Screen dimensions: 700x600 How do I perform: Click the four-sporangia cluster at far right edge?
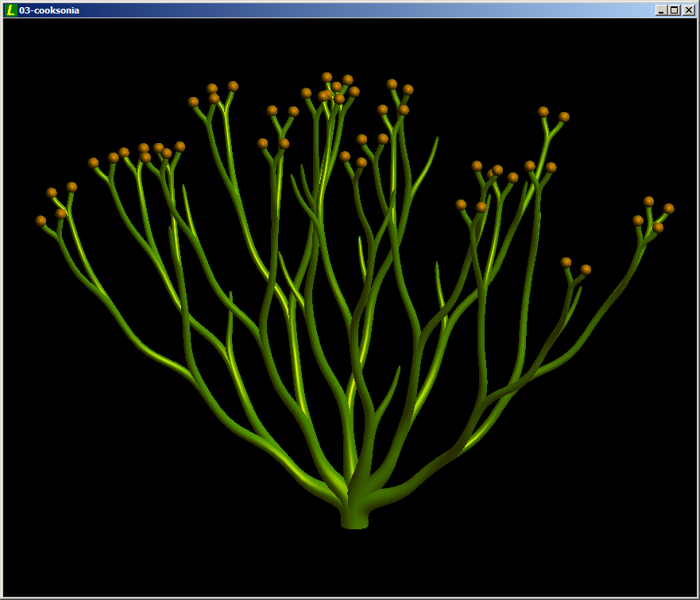(x=653, y=215)
